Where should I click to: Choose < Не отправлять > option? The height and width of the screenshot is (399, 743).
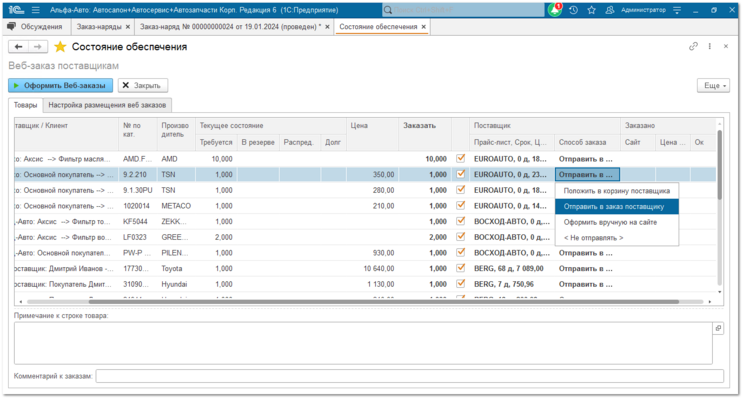(x=616, y=237)
